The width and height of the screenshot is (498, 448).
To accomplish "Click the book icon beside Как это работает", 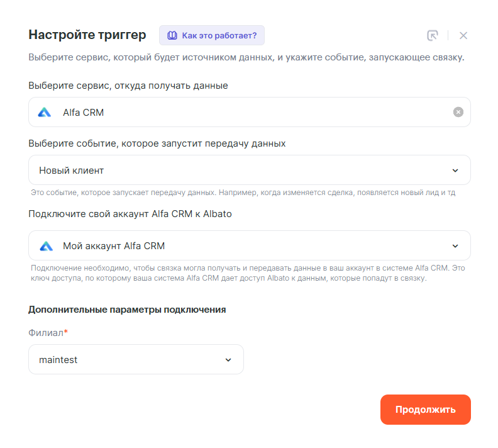I will point(172,35).
